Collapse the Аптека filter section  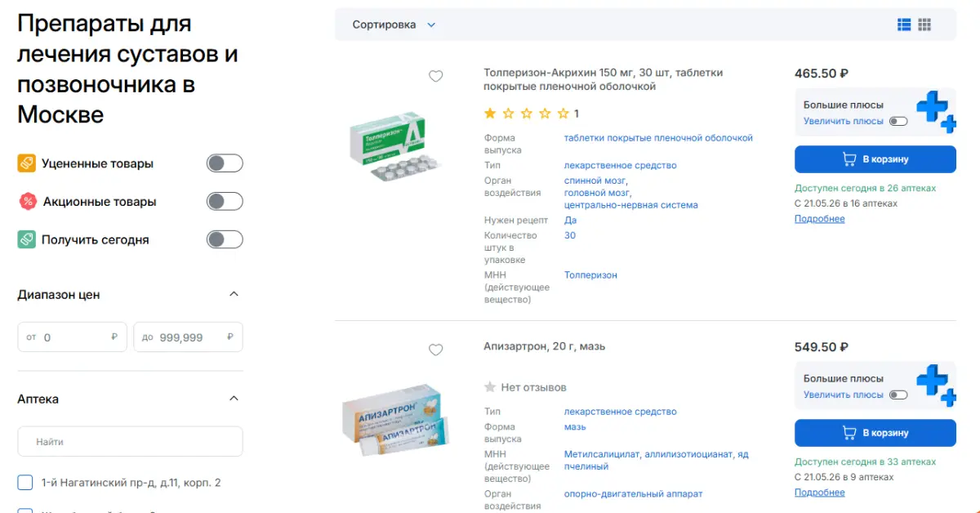point(234,399)
